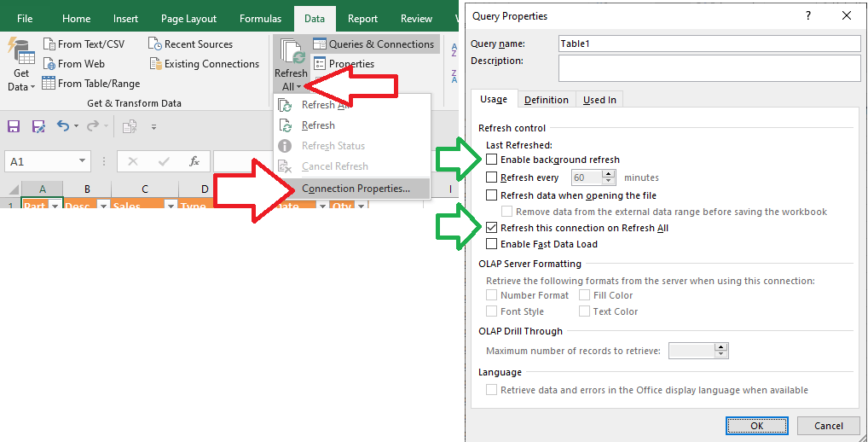Expand the Name Box dropdown
The width and height of the screenshot is (868, 442).
[x=83, y=161]
